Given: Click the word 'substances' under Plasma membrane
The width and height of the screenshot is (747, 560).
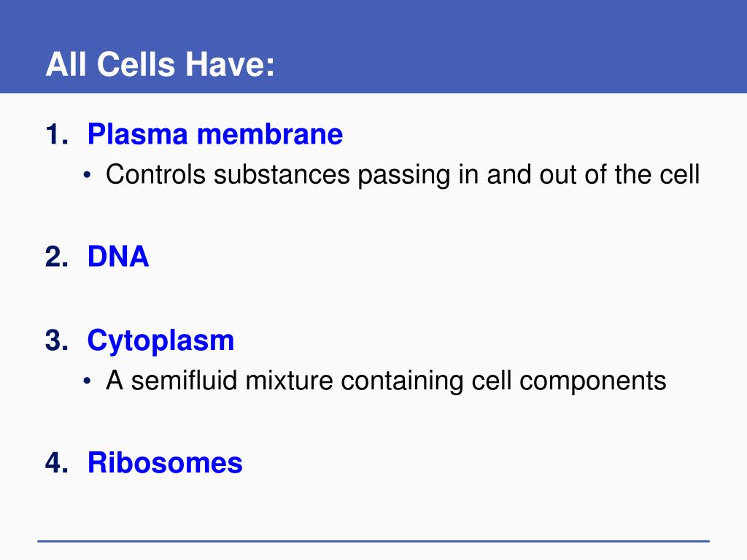Looking at the screenshot, I should [x=282, y=174].
